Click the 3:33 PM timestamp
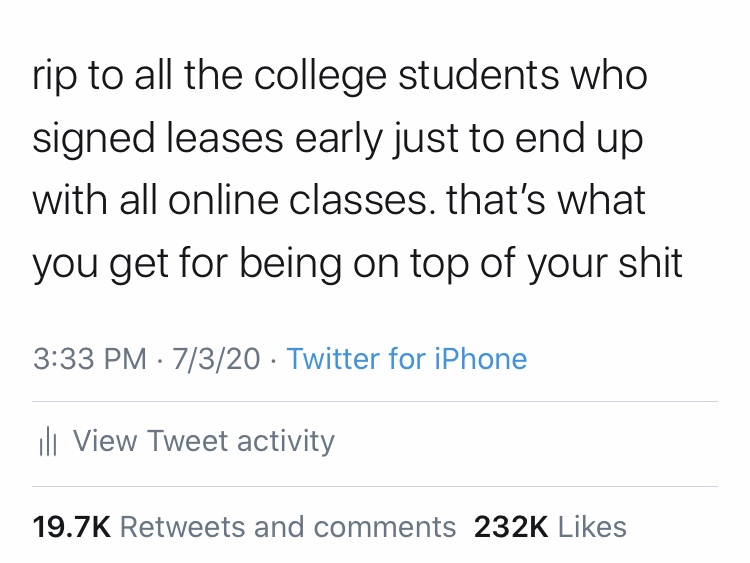Screen dimensions: 750x563 [90, 359]
